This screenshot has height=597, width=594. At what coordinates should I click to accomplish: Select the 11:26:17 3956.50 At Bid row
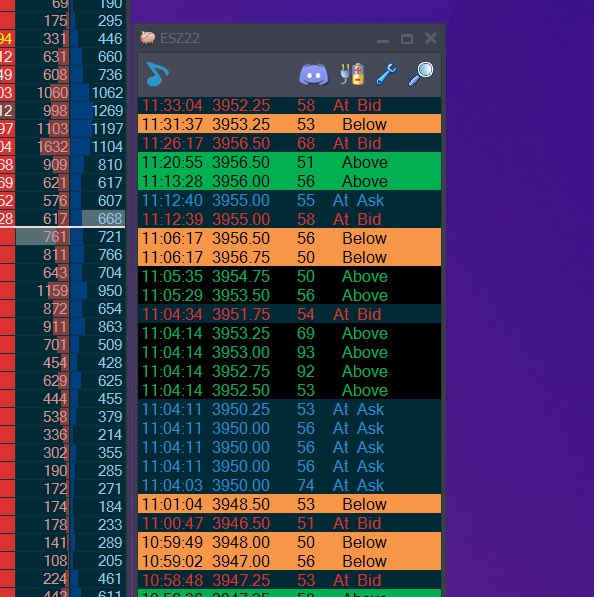[289, 143]
